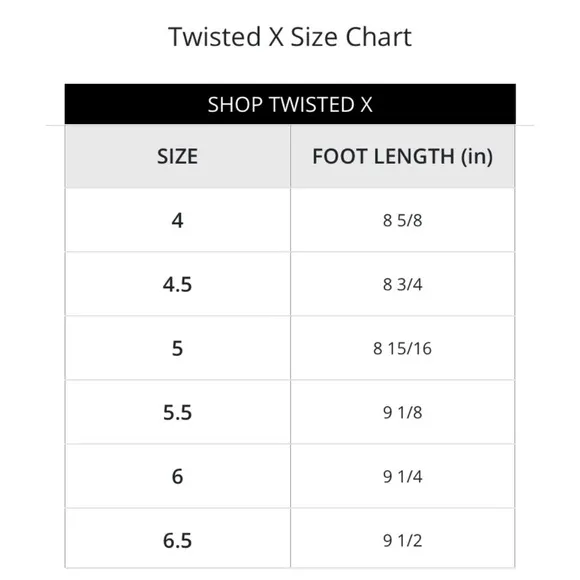Click the 8 15/16 foot length cell

tap(402, 348)
